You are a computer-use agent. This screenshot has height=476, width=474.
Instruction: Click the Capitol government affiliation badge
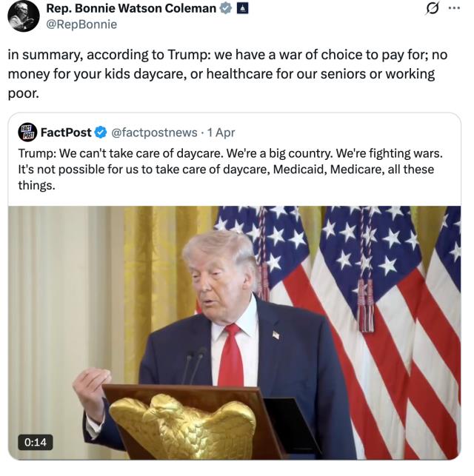point(242,8)
